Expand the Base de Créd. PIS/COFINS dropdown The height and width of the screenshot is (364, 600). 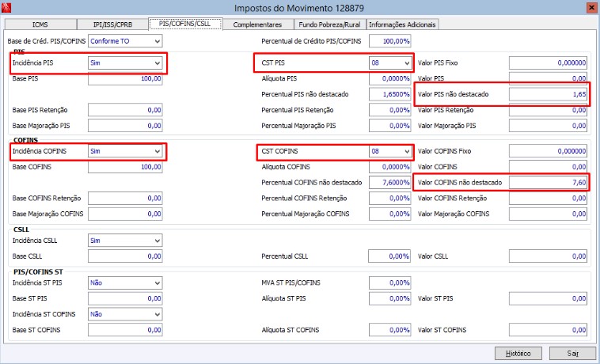(x=125, y=41)
